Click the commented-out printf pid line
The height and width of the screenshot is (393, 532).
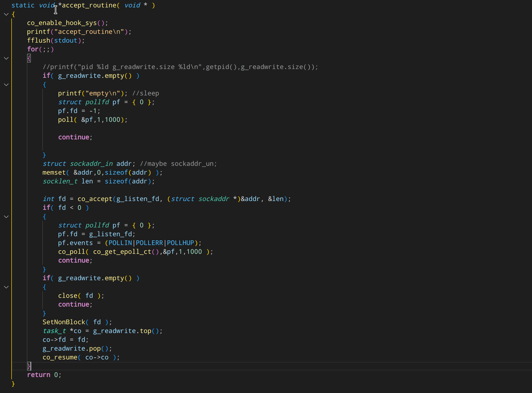(x=180, y=67)
